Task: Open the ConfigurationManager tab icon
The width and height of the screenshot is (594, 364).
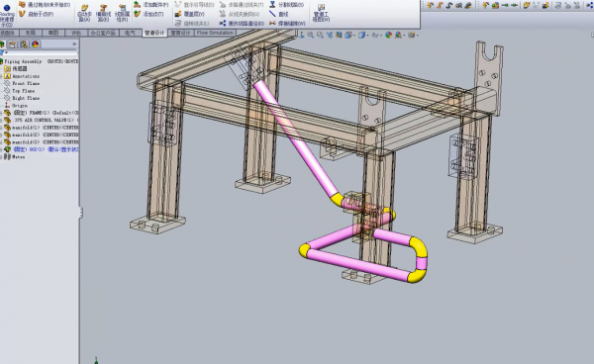Action: pos(24,45)
